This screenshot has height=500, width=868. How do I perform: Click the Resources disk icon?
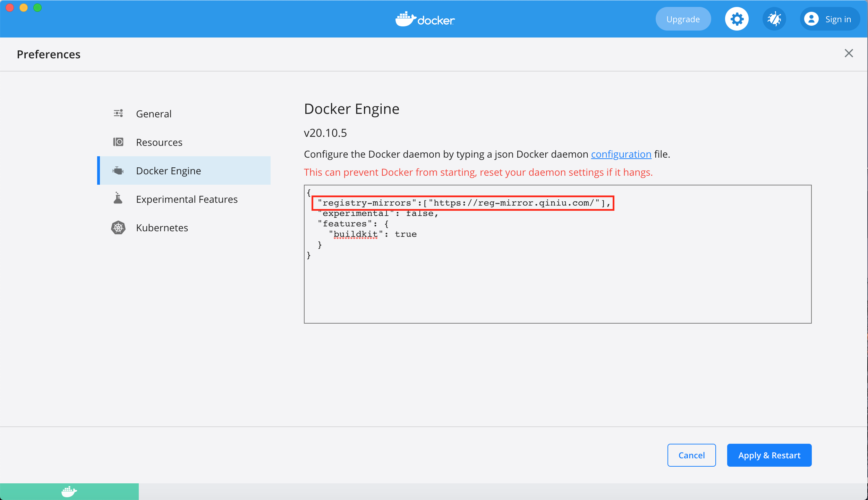click(x=118, y=142)
